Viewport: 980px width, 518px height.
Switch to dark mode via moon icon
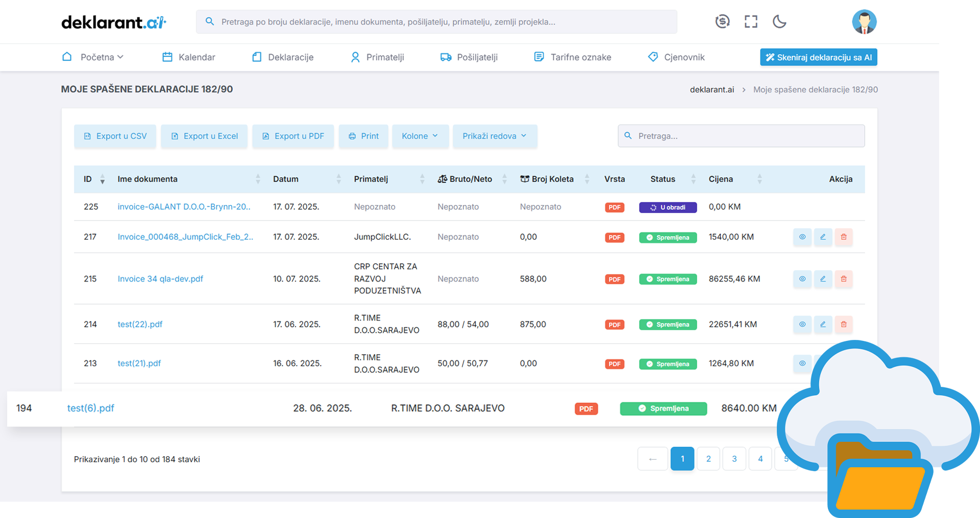(779, 21)
